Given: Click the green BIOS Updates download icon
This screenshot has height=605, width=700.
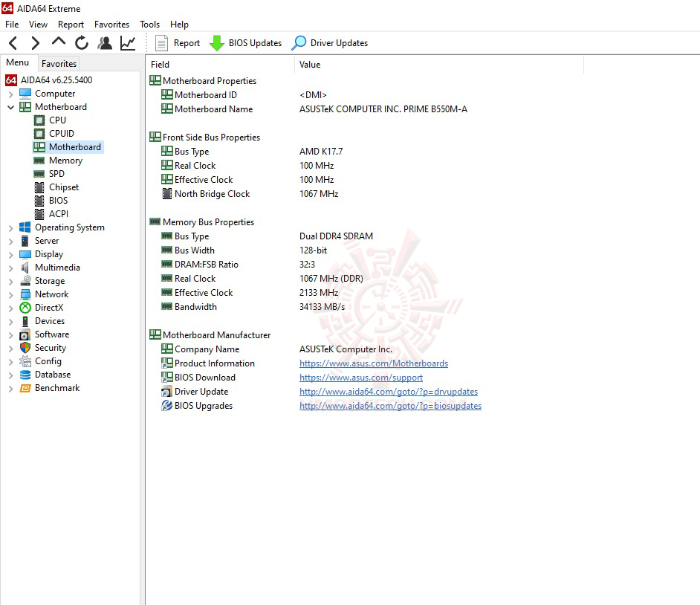Looking at the screenshot, I should (216, 42).
